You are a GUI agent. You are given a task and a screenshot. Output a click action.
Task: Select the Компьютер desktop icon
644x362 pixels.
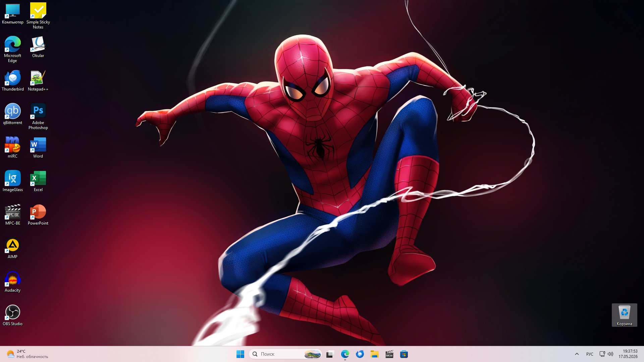(13, 14)
